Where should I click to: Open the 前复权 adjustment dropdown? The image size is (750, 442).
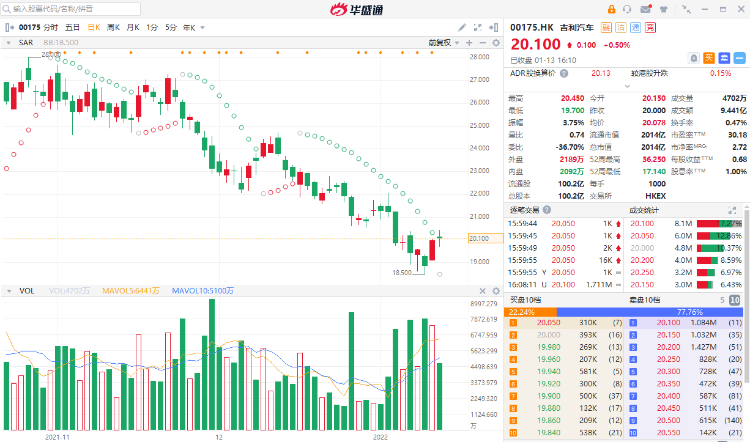pos(443,43)
